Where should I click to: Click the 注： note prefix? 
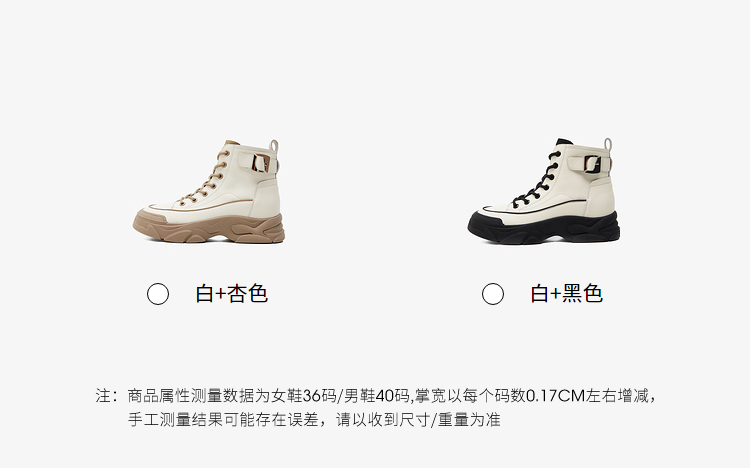point(107,396)
